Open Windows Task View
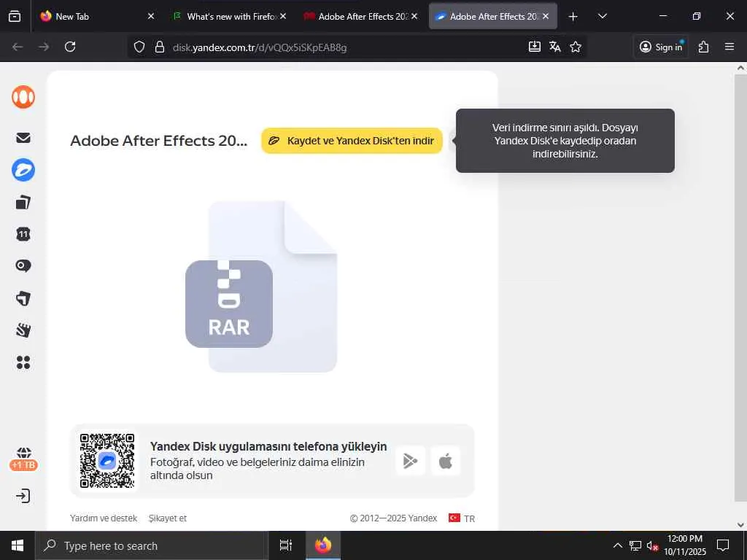 point(286,545)
